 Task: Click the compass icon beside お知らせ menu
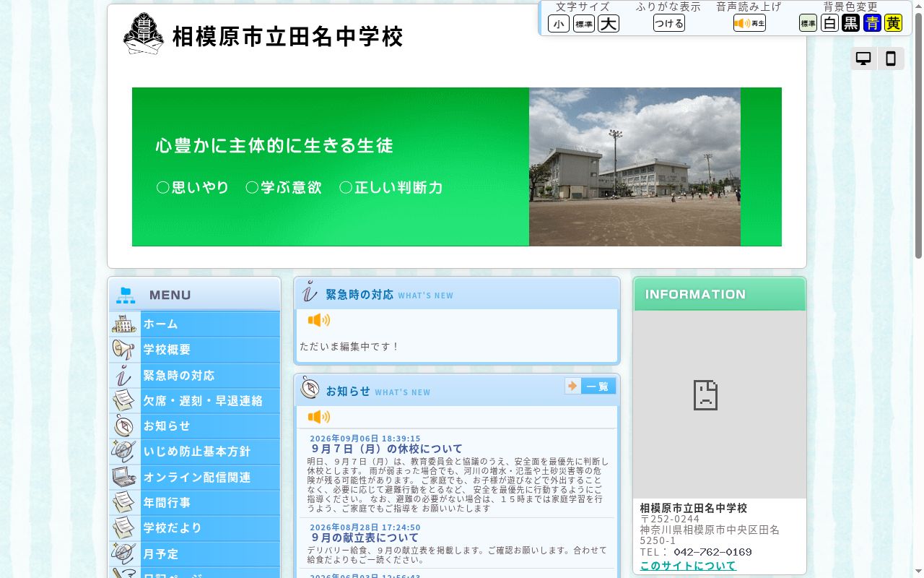(124, 426)
